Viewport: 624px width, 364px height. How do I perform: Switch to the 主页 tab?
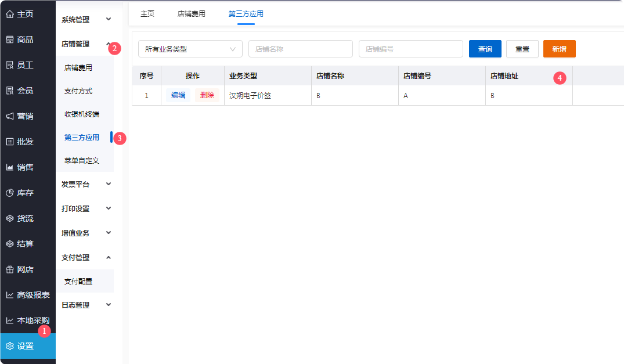[147, 14]
